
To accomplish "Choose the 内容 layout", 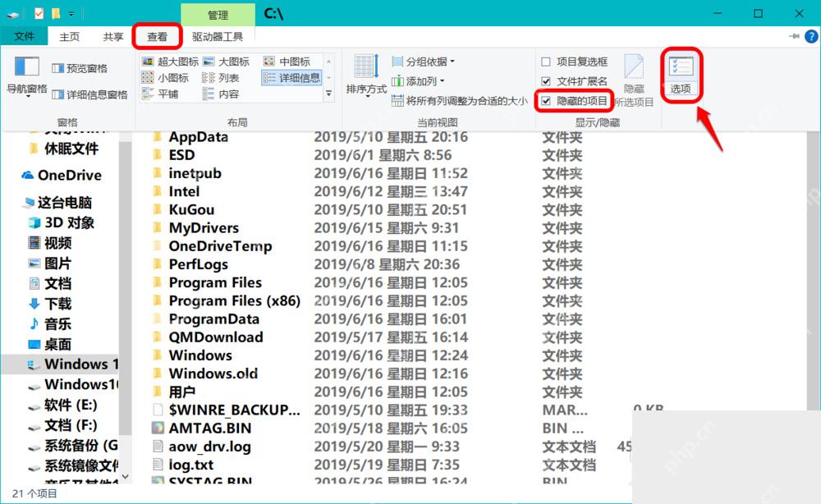I will [x=220, y=94].
